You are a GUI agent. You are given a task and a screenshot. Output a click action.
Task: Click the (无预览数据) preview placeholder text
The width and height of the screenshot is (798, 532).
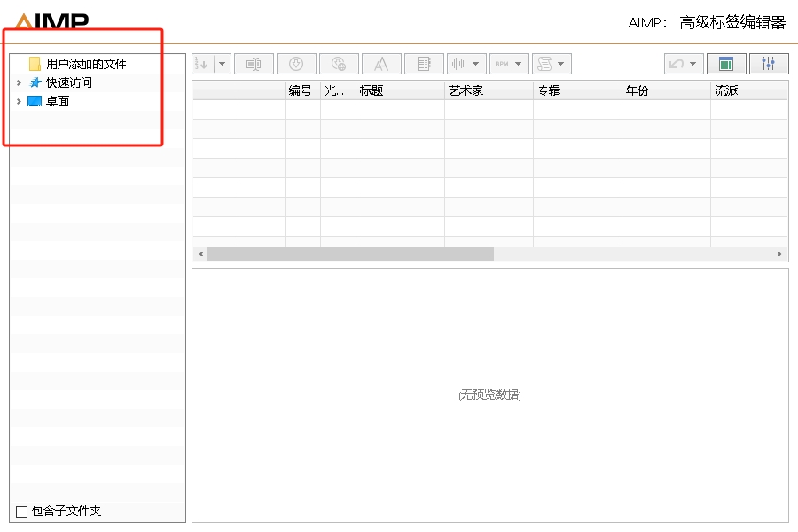point(489,395)
